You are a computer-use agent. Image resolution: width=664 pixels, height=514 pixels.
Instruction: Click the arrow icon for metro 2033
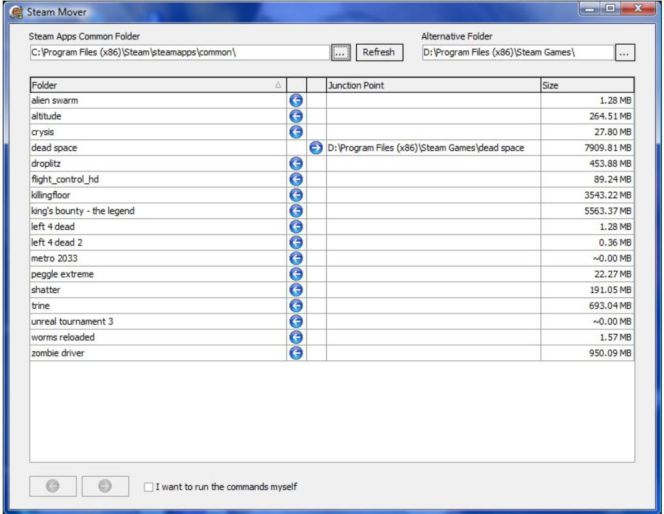pos(296,258)
